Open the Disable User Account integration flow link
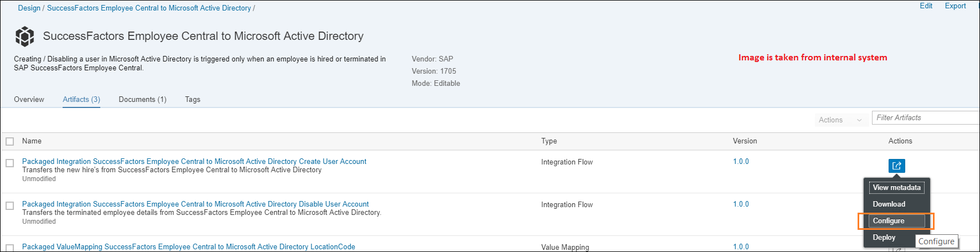Image resolution: width=980 pixels, height=252 pixels. 196,204
